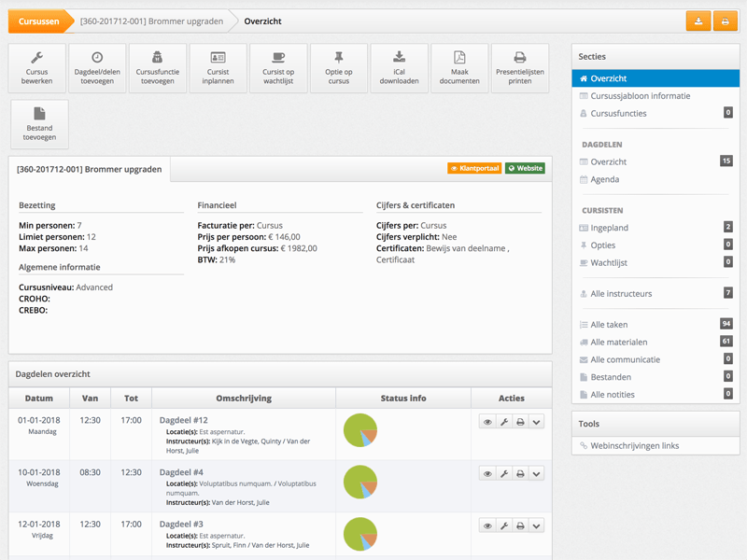Click orange print icon in breadcrumb bar
The height and width of the screenshot is (560, 747).
[726, 21]
